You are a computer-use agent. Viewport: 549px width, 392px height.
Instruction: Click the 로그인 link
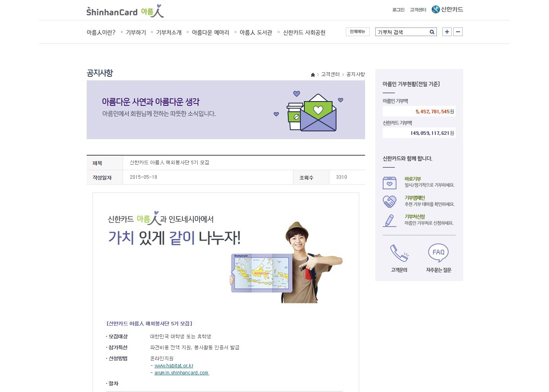(x=398, y=10)
